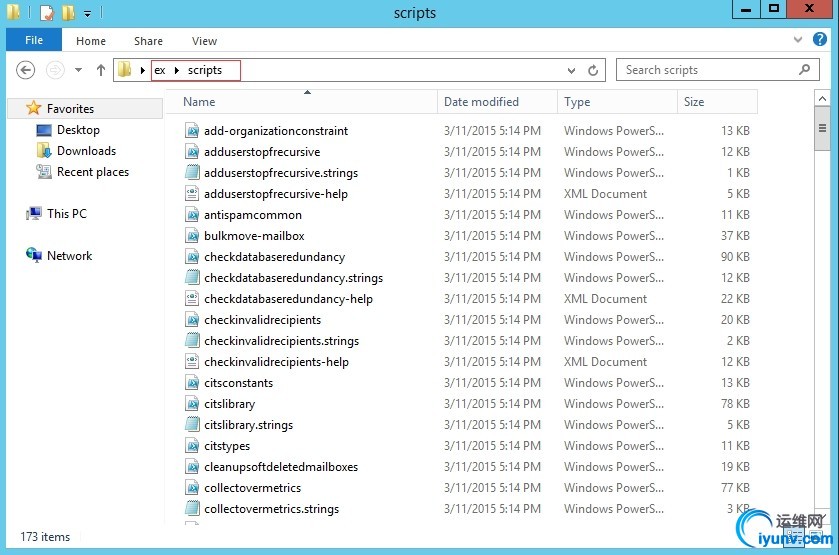Go up one folder level
The height and width of the screenshot is (555, 839).
pos(101,70)
